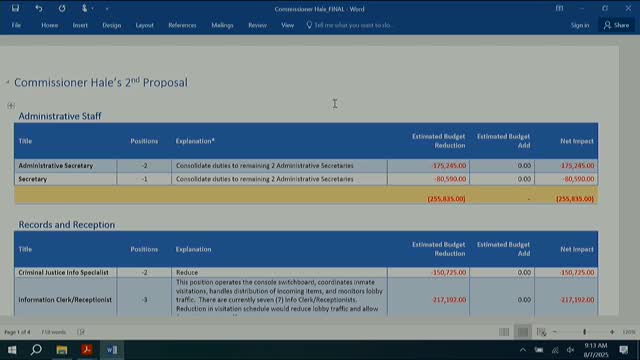Image resolution: width=640 pixels, height=360 pixels.
Task: Switch to the Home tab
Action: pos(49,25)
